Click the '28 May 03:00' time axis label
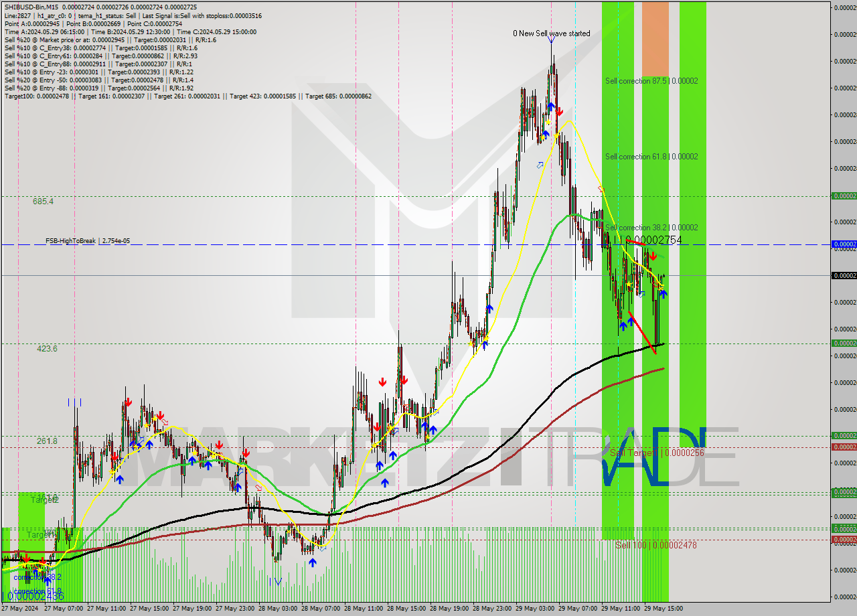This screenshot has height=616, width=857. pyautogui.click(x=277, y=609)
